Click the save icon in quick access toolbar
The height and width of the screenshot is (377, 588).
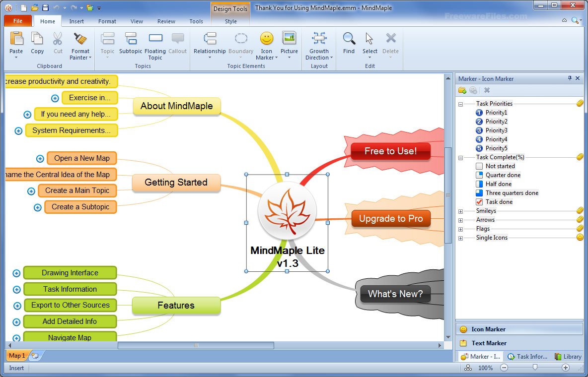click(x=45, y=7)
